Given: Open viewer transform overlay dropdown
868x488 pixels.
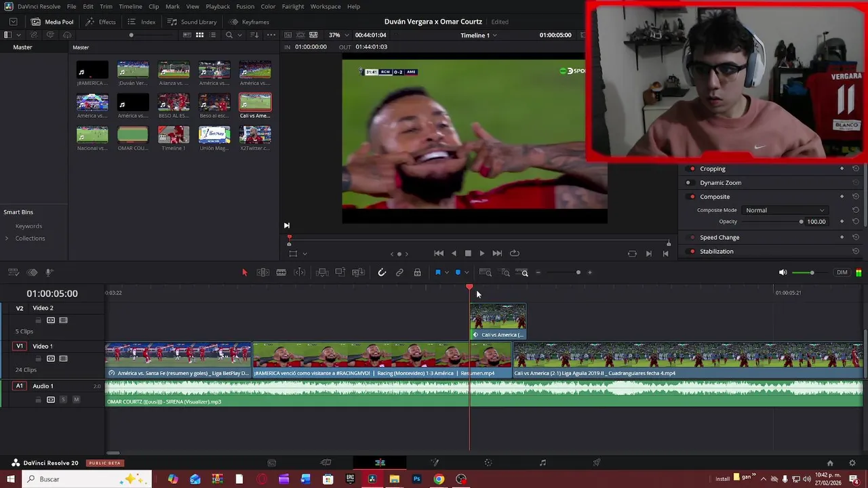Looking at the screenshot, I should click(304, 253).
